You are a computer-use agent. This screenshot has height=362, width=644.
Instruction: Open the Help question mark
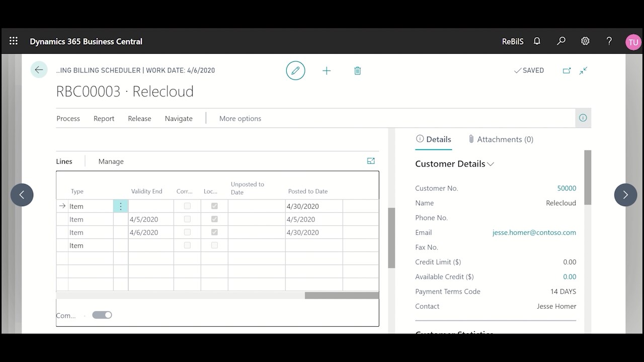(609, 41)
